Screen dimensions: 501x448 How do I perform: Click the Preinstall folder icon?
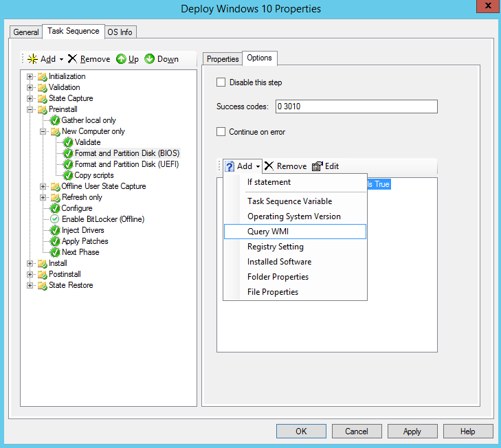coord(42,110)
